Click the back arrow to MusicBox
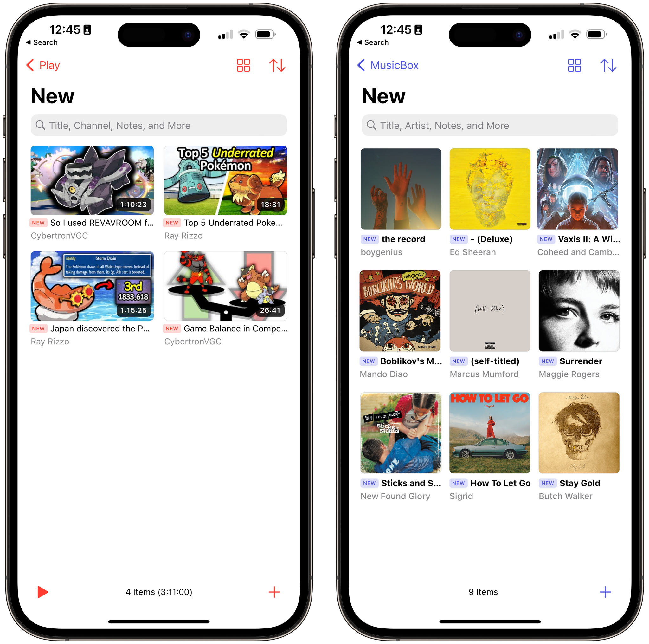Viewport: 649px width, 644px height. [x=363, y=65]
